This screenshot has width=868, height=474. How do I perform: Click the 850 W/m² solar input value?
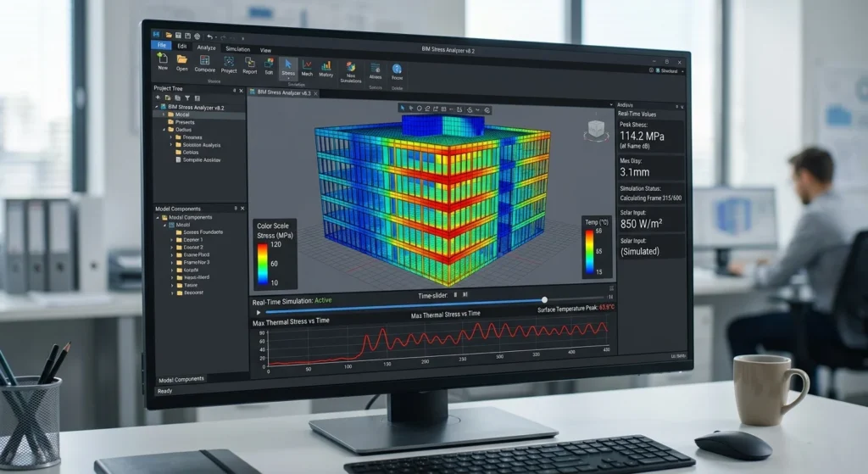tap(641, 224)
